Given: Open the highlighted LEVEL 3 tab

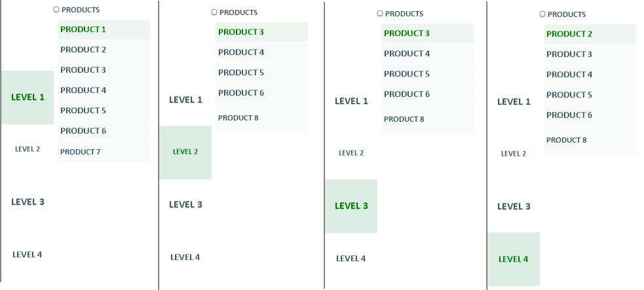Looking at the screenshot, I should pos(351,206).
